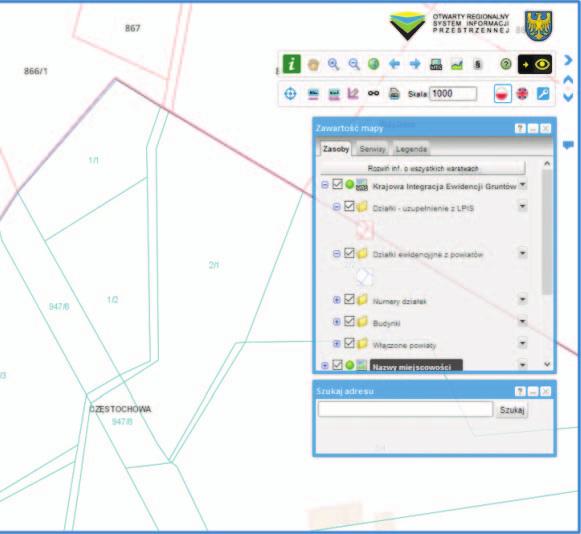Open the blue speech bubble comment icon
The height and width of the screenshot is (534, 581).
click(568, 145)
